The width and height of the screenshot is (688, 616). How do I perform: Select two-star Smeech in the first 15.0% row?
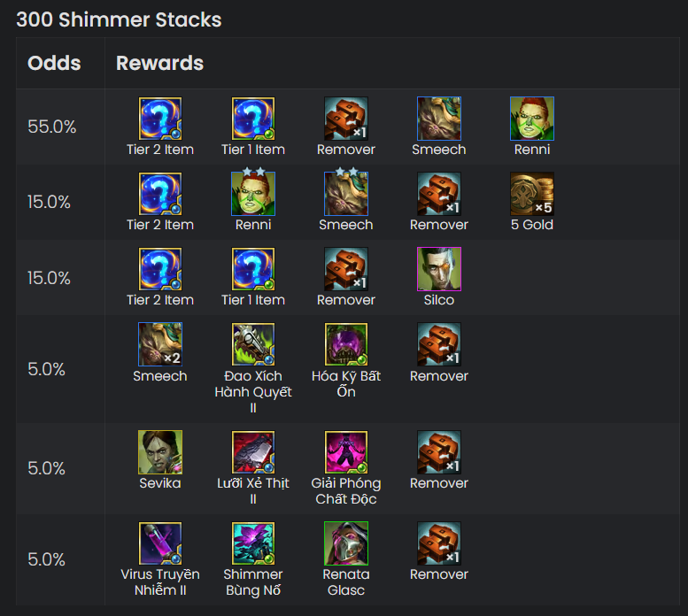pyautogui.click(x=345, y=194)
